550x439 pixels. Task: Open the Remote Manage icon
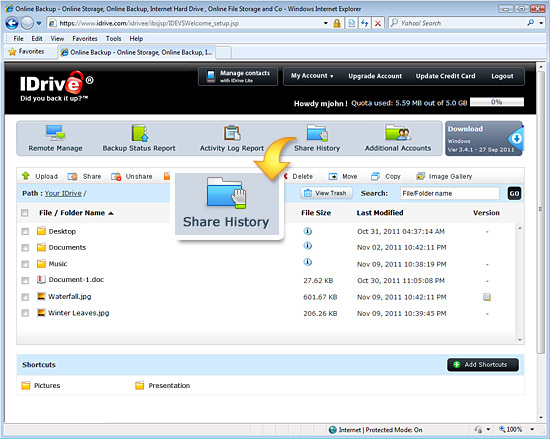pyautogui.click(x=55, y=133)
